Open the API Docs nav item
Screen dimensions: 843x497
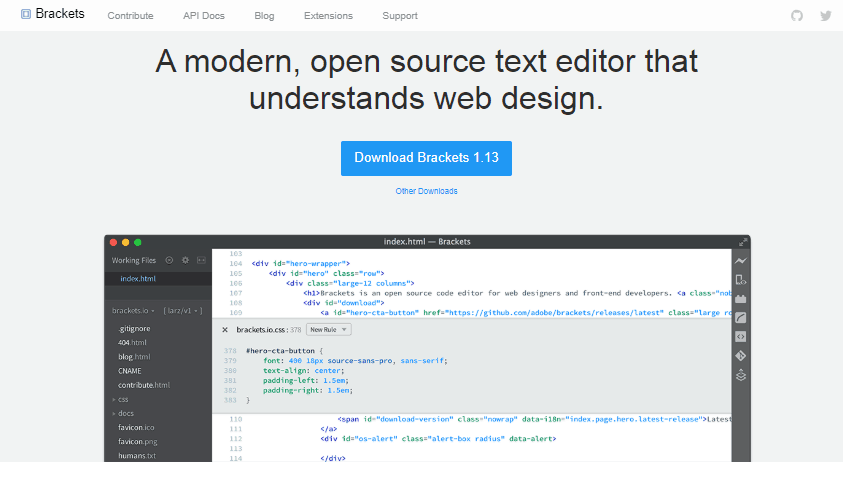[204, 16]
